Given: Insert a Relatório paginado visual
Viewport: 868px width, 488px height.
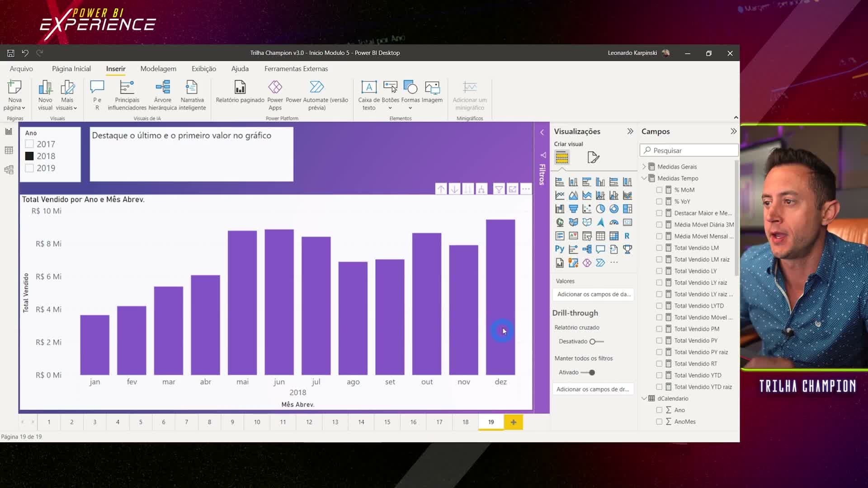Looking at the screenshot, I should pos(240,92).
